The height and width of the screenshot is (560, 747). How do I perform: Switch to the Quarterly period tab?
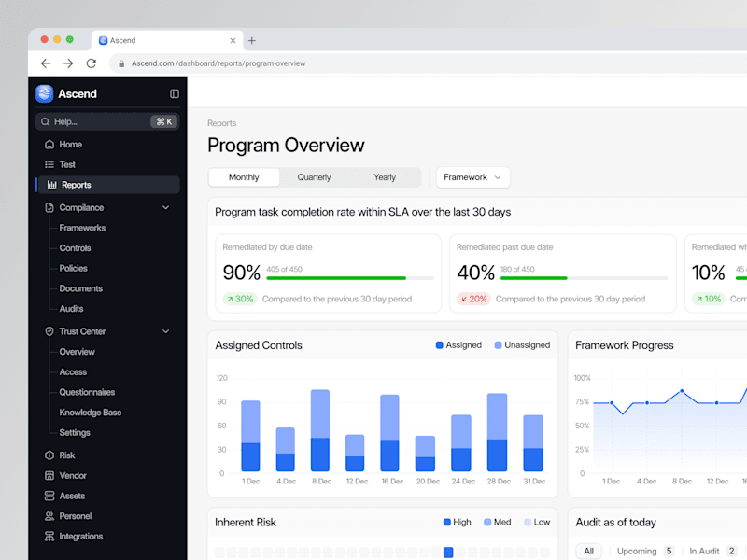314,177
